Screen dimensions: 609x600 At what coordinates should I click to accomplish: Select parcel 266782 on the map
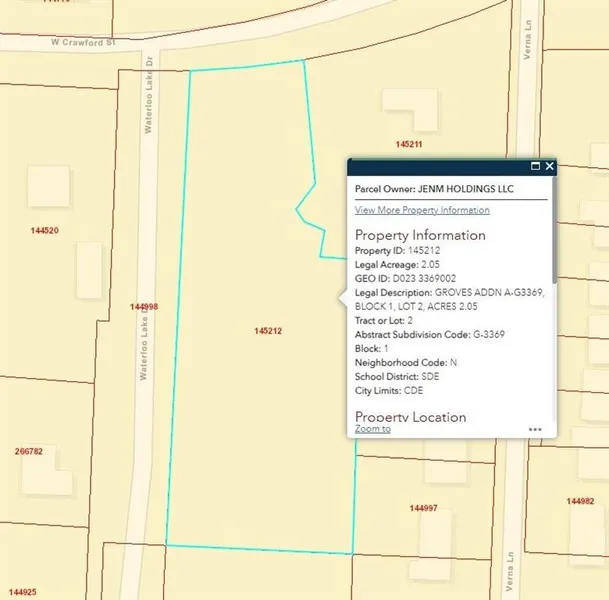29,451
